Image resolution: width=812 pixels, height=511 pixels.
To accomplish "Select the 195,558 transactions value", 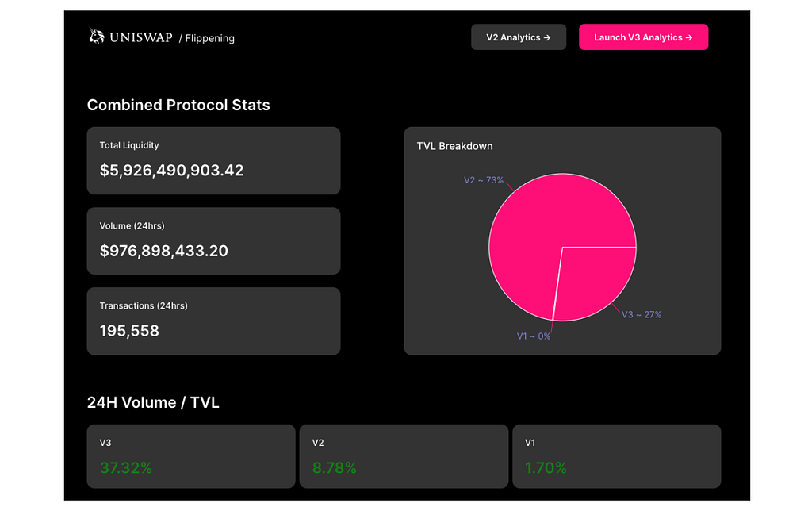I will (129, 331).
